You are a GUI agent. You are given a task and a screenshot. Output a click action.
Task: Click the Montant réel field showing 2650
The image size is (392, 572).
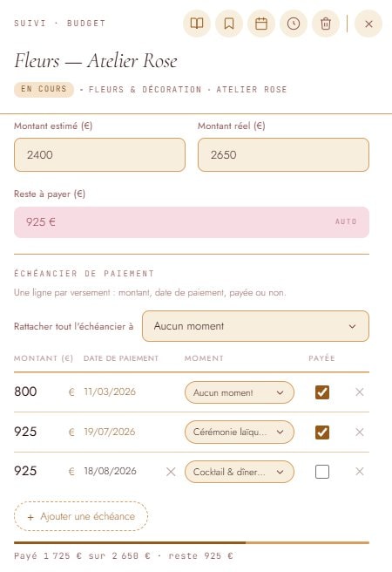point(283,154)
